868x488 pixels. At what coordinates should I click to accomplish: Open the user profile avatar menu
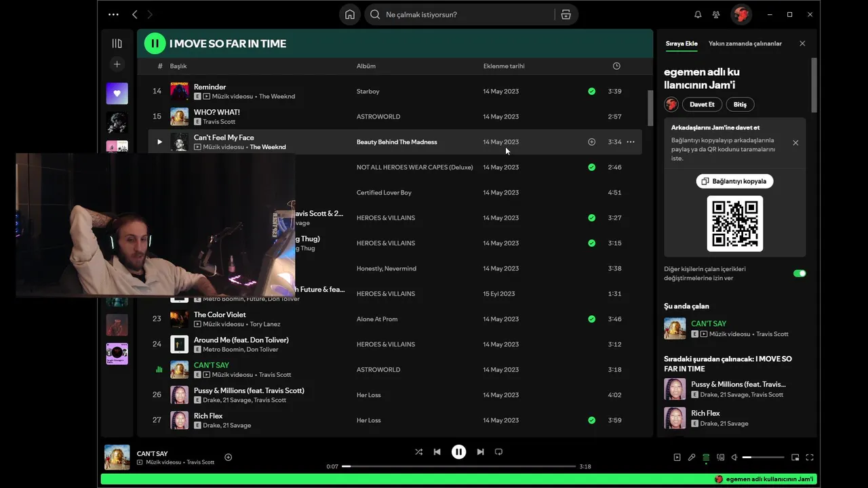pos(741,14)
